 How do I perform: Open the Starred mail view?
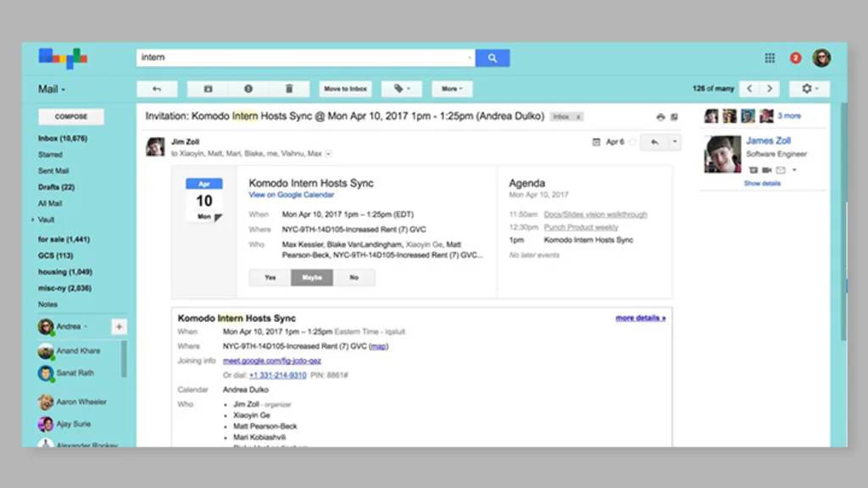(52, 154)
